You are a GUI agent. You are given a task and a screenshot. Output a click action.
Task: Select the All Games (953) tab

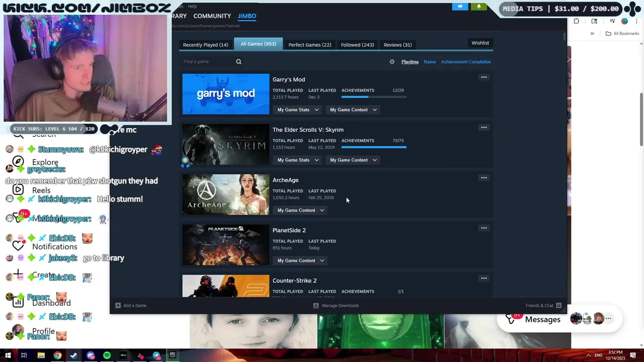(x=258, y=44)
